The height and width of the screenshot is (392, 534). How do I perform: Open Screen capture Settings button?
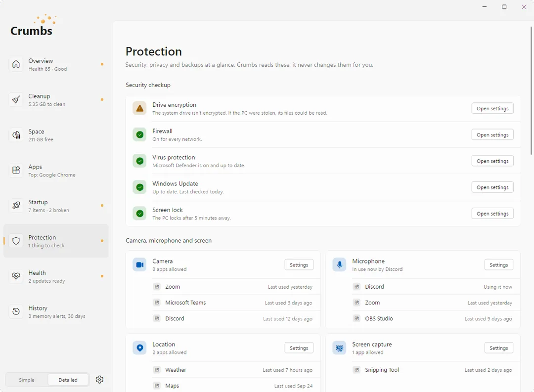[498, 348]
